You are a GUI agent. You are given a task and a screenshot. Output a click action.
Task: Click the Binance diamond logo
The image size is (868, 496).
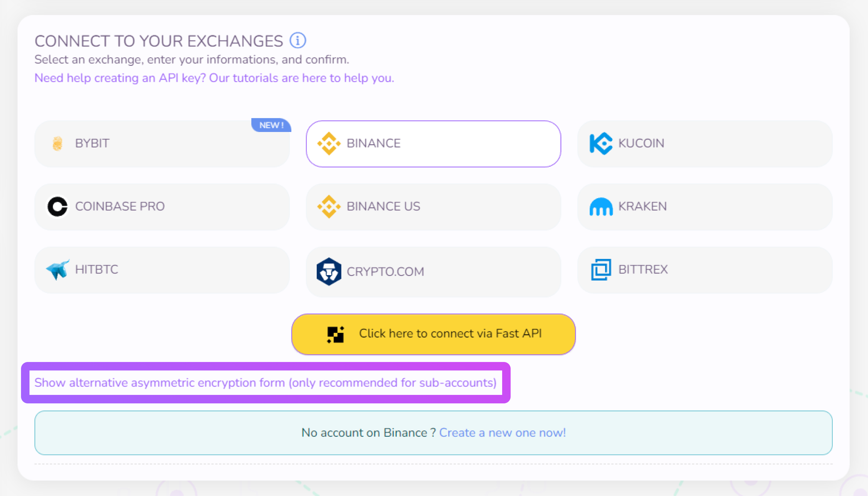point(329,144)
